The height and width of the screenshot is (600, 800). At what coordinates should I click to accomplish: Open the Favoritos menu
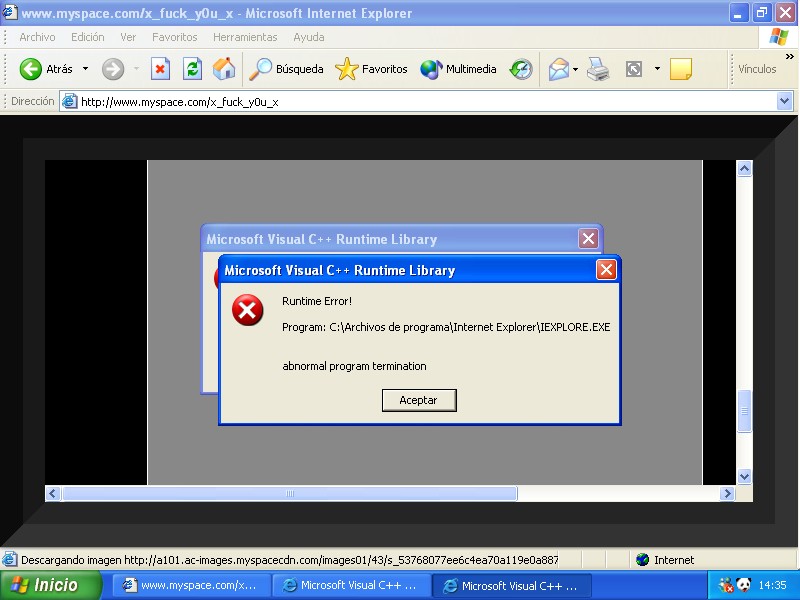tap(174, 37)
